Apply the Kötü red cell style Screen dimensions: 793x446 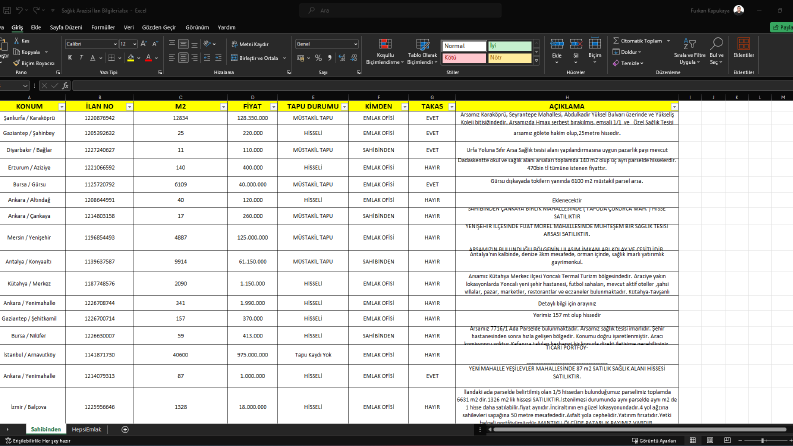(464, 58)
